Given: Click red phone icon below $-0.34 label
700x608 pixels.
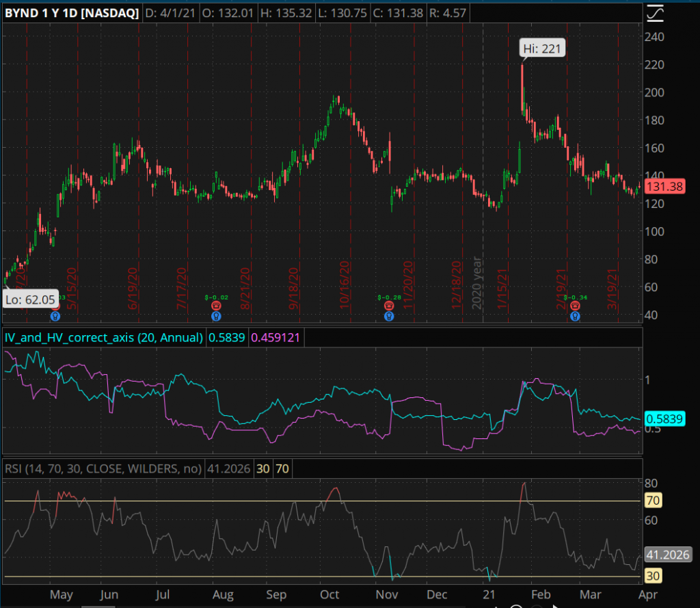Looking at the screenshot, I should pos(575,306).
